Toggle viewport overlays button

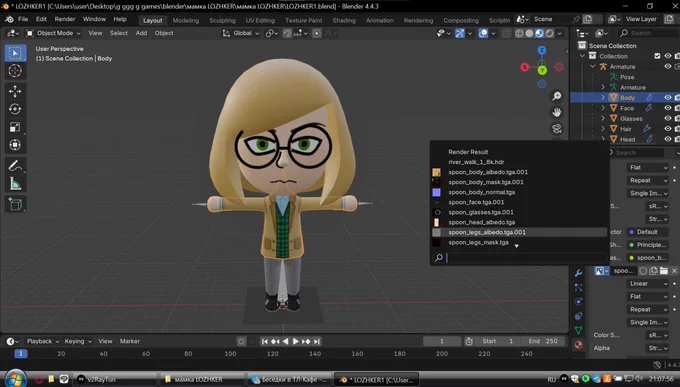click(483, 33)
